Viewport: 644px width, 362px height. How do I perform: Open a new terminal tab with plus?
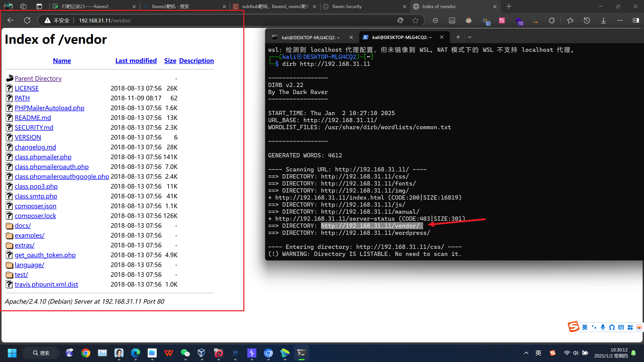pos(458,37)
